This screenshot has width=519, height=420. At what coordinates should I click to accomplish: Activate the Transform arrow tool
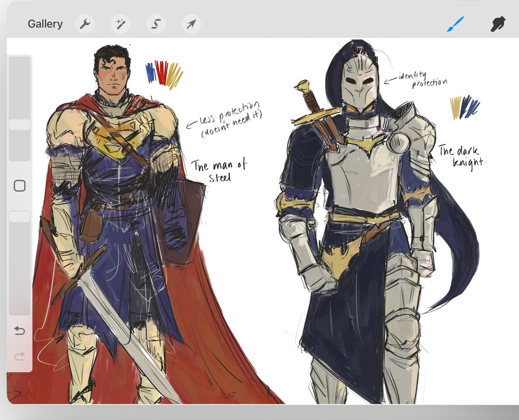[x=191, y=24]
